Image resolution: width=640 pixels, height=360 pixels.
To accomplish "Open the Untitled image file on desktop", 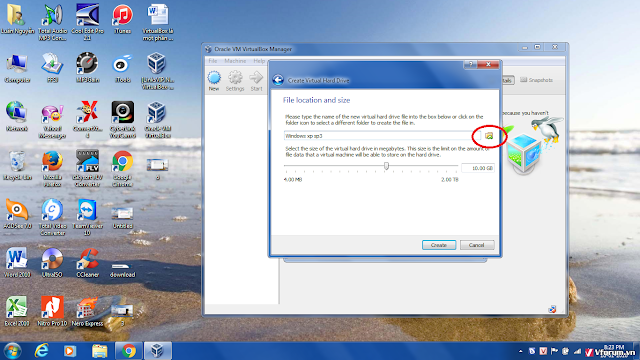I will pos(122,217).
